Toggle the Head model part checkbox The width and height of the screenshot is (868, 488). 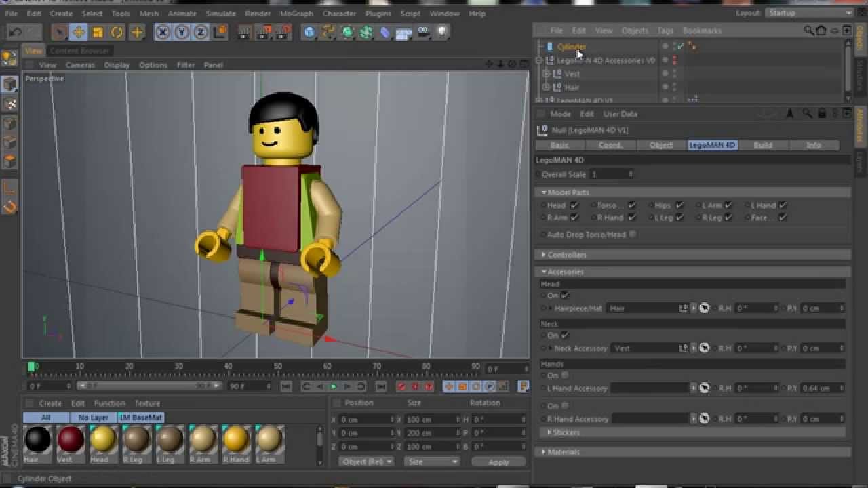(574, 205)
